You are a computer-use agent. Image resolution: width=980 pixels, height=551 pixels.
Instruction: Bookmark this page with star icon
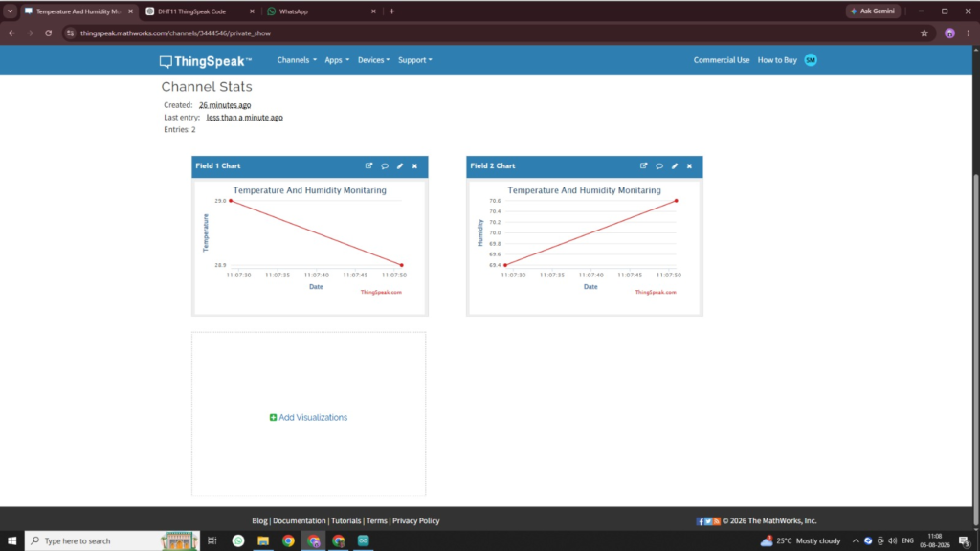tap(924, 33)
